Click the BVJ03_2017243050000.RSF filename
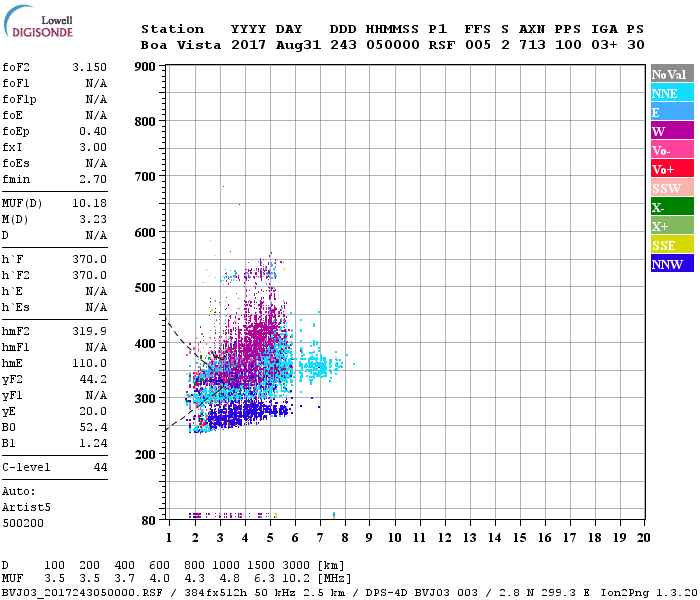The image size is (700, 600). (x=82, y=593)
